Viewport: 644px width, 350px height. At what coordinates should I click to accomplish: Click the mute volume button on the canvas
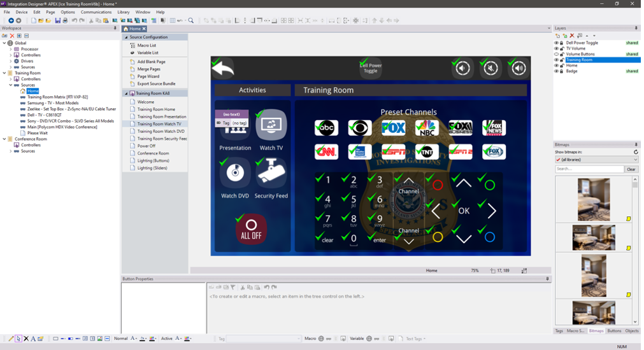491,68
